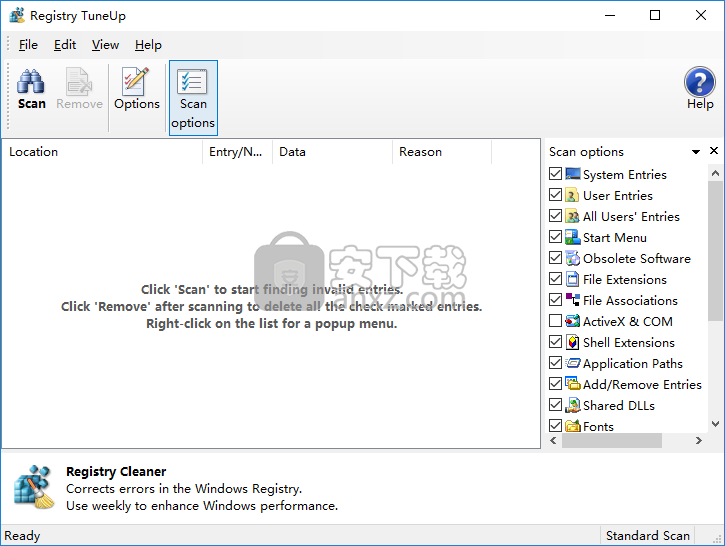Select the Obsolete Software label
This screenshot has width=725, height=546.
click(x=637, y=258)
